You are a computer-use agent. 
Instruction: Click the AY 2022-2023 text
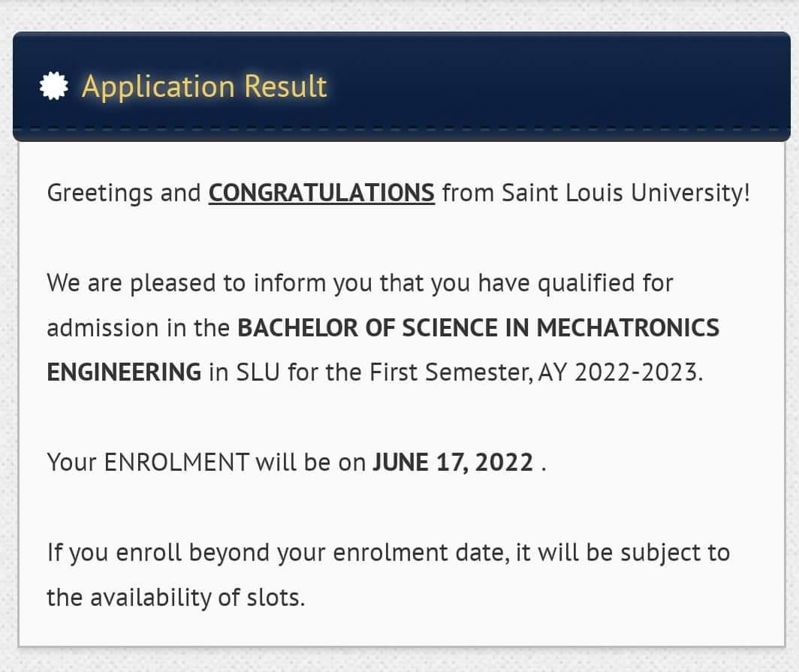620,372
